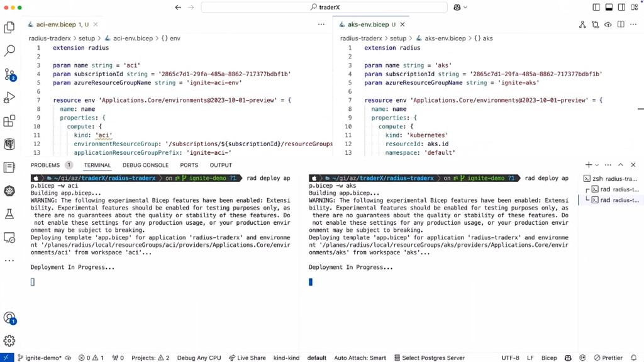
Task: Open Source Control view with badge
Action: pos(9,74)
